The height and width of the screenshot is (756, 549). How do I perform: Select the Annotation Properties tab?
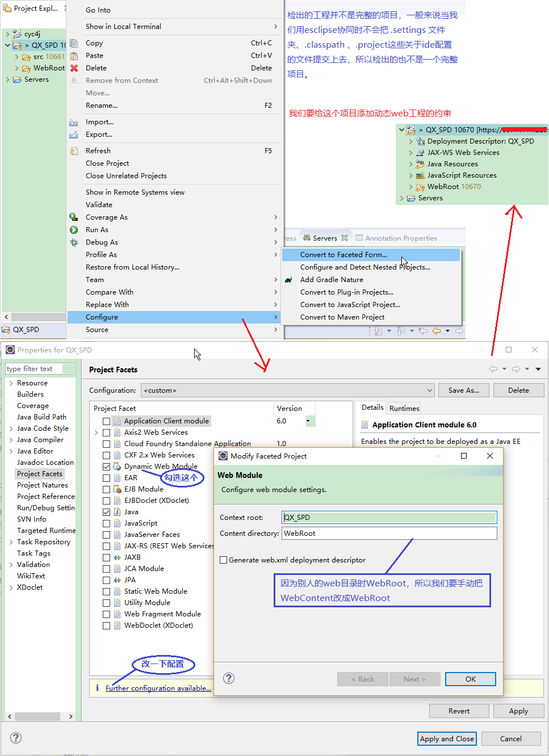pos(396,238)
